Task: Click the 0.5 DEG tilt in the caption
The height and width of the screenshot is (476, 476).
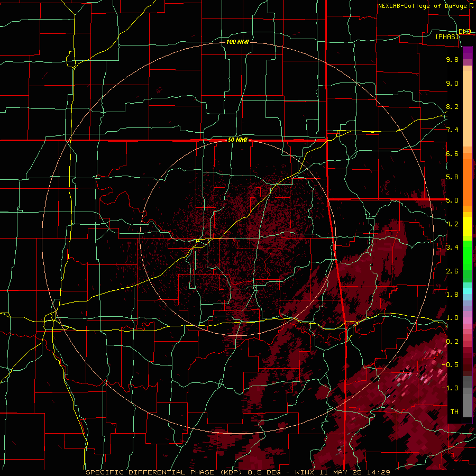Action: (263, 472)
